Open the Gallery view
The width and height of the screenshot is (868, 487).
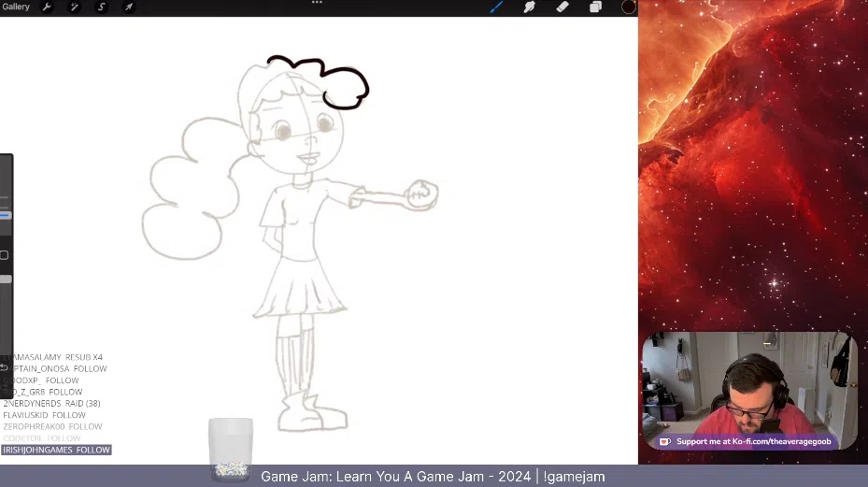click(x=16, y=7)
